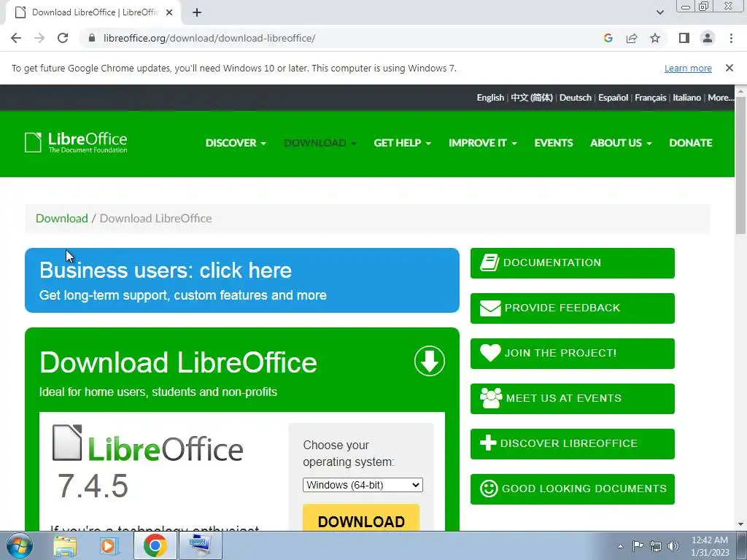Expand the IMPROVE IT menu

(483, 143)
